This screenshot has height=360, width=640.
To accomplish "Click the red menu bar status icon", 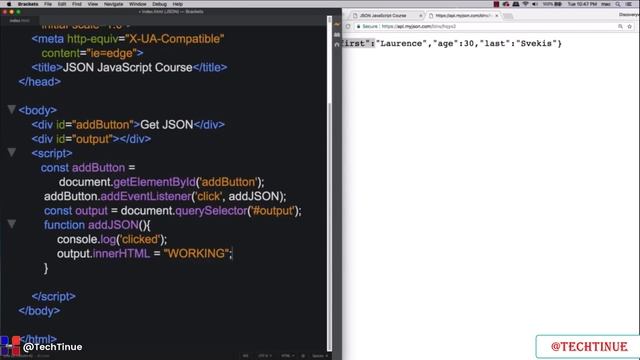I will click(x=496, y=4).
